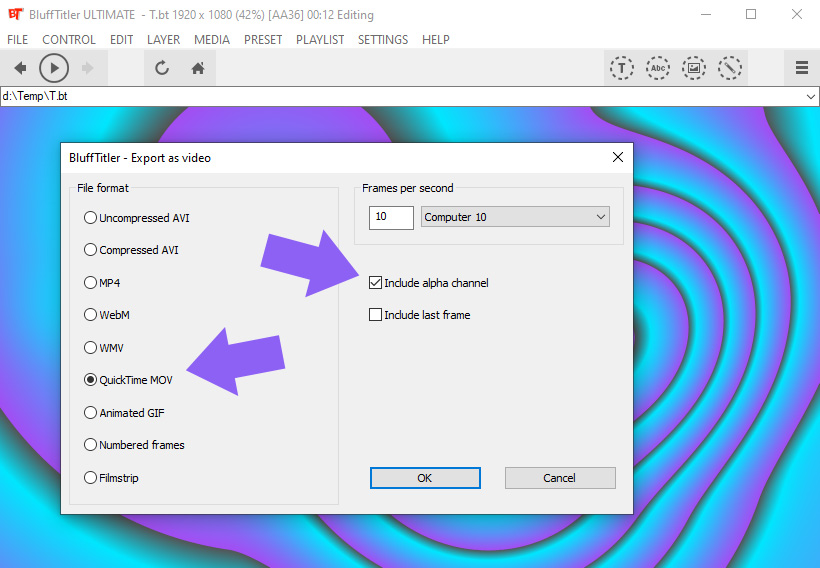Open the EDIT menu
Viewport: 820px width, 568px height.
[x=121, y=40]
